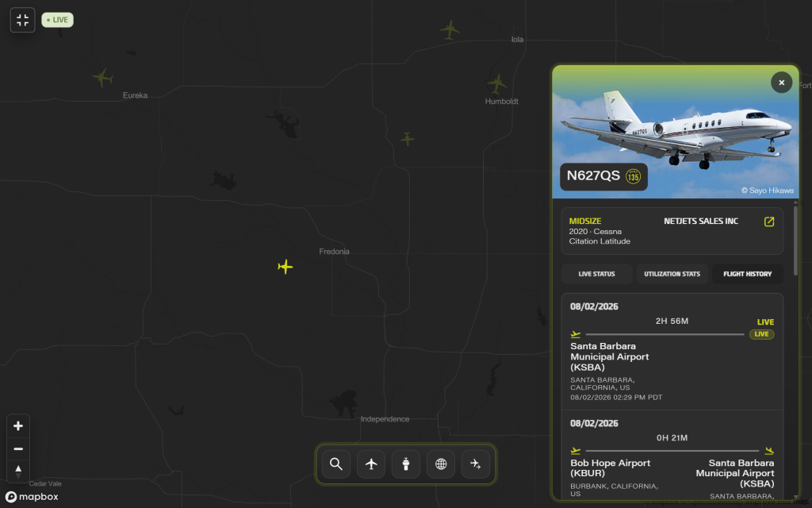Switch to Live Status tab
The image size is (812, 508).
596,274
